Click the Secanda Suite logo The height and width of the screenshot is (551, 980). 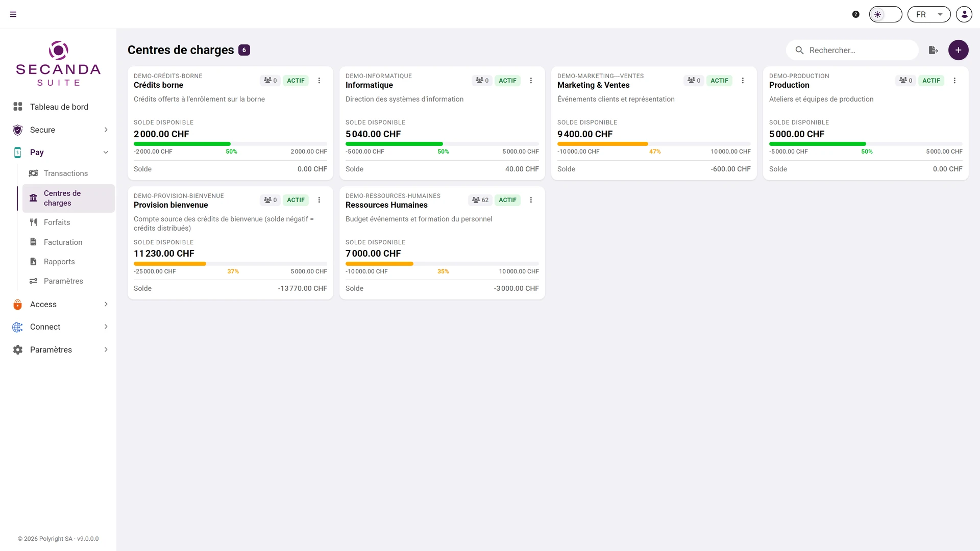point(58,63)
